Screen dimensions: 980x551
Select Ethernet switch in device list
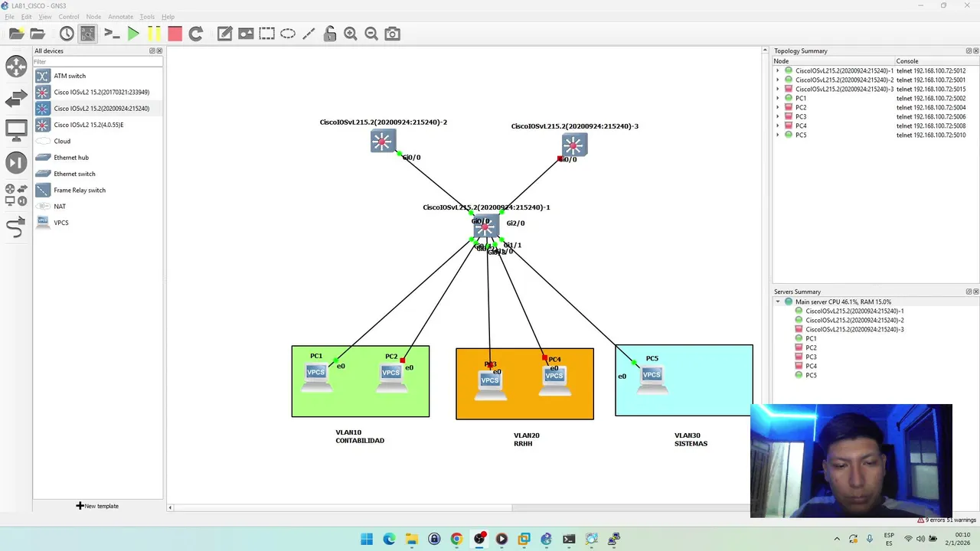pos(97,174)
